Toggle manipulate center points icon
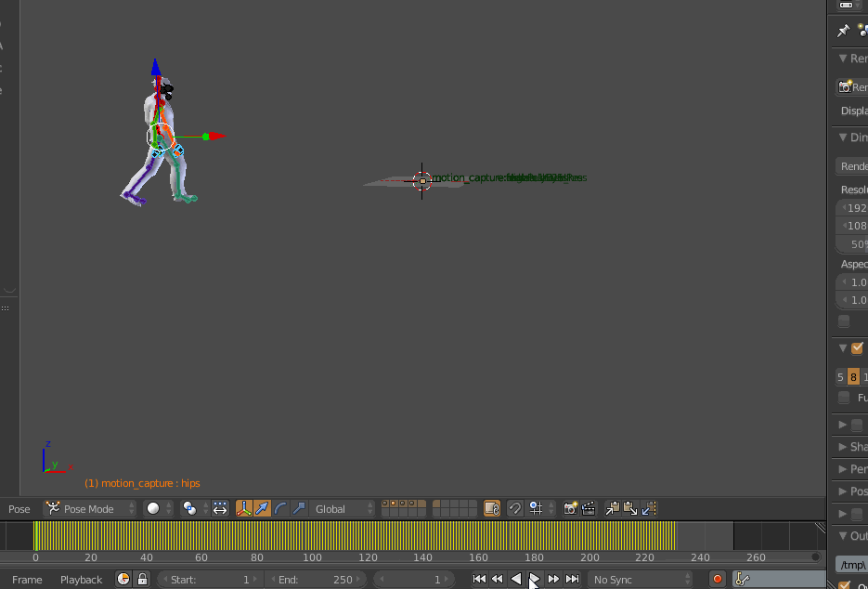The image size is (868, 589). point(220,509)
